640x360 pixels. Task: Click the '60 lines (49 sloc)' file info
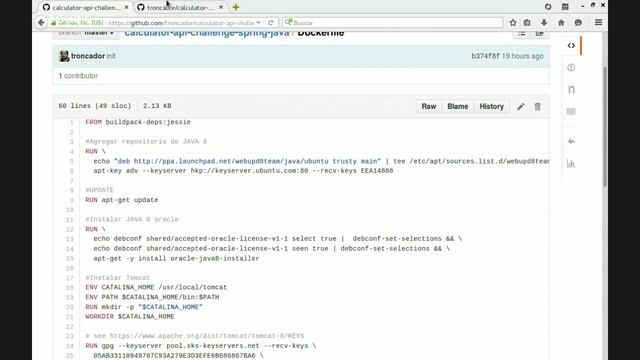tap(95, 106)
